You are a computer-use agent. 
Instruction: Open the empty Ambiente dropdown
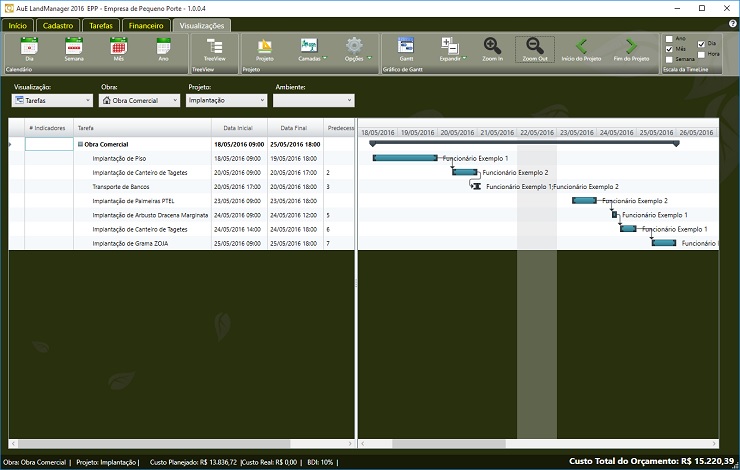[x=314, y=101]
